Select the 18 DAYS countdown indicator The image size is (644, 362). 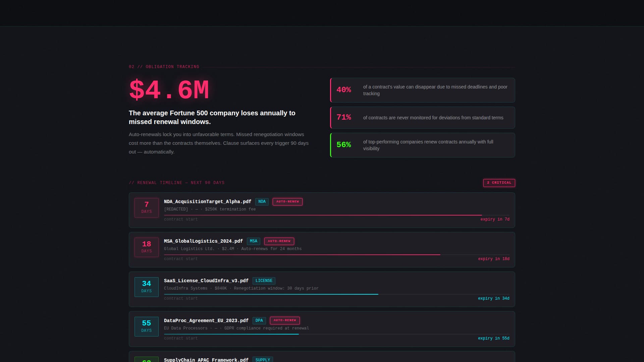[x=146, y=247]
